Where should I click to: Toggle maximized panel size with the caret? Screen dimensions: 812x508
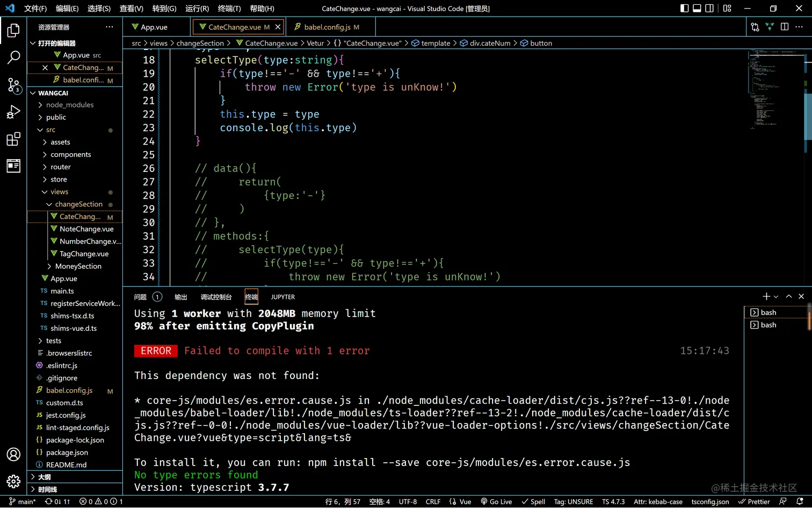[789, 296]
